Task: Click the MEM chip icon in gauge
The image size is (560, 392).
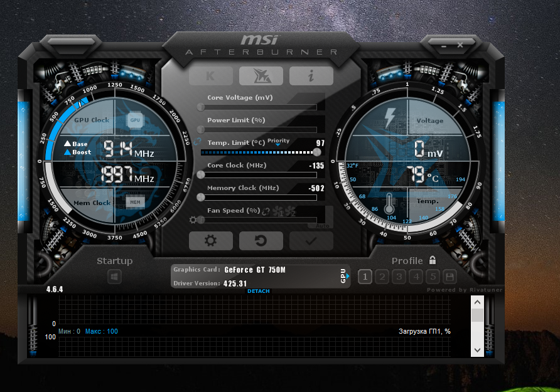Action: [x=136, y=202]
